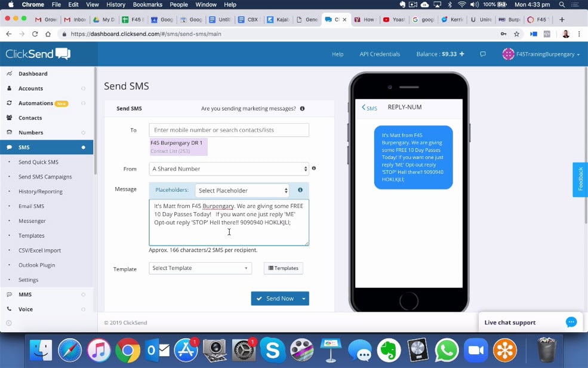Open Live chat support widget

click(x=531, y=322)
